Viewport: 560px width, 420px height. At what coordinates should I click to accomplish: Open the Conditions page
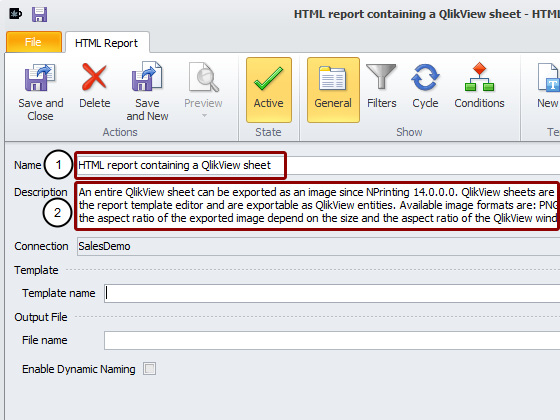pyautogui.click(x=479, y=86)
